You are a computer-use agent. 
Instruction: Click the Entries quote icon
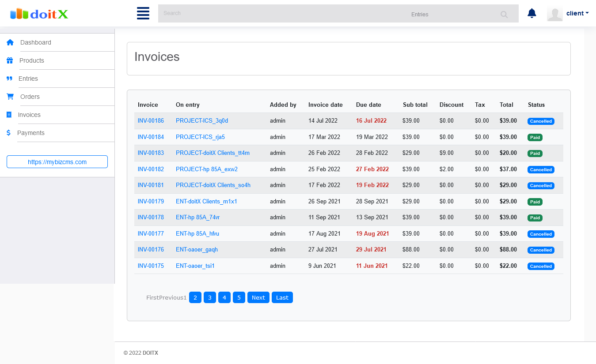tap(9, 79)
